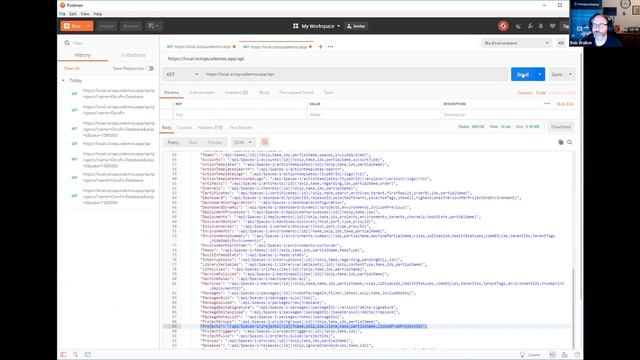640x360 pixels.
Task: Select the Pre-request Script tab
Action: (296, 93)
